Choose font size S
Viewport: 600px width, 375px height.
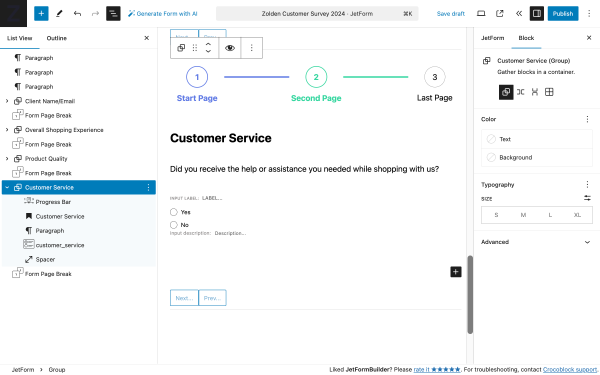pyautogui.click(x=496, y=215)
